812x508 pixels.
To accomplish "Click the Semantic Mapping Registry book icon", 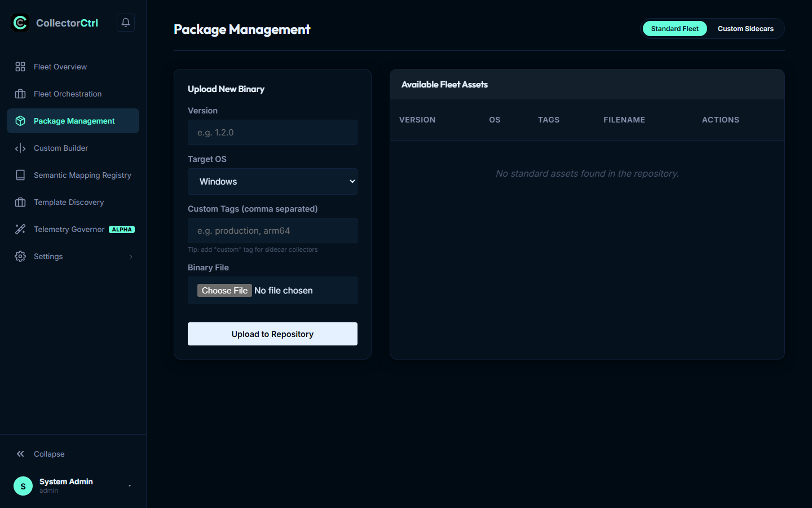I will coord(20,175).
